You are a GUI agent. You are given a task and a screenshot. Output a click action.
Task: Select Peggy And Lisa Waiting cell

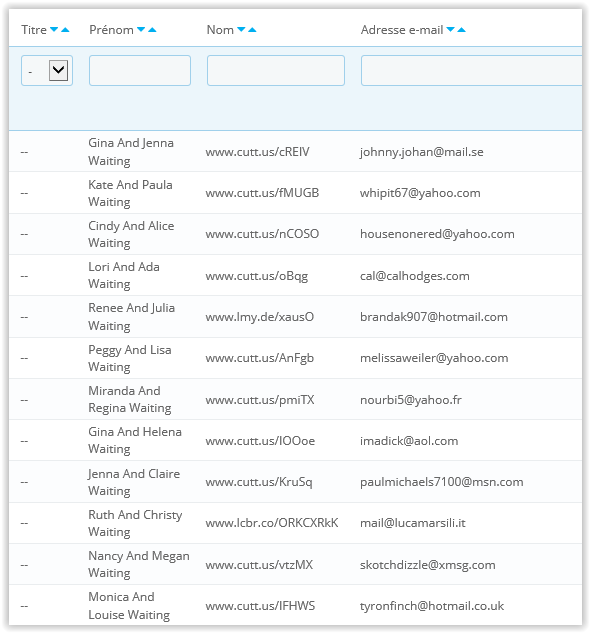(x=130, y=358)
